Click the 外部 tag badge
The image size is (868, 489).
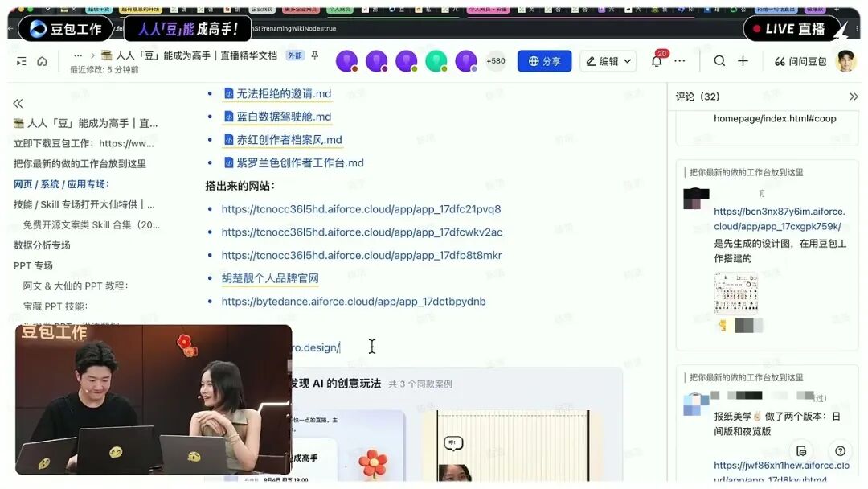294,55
